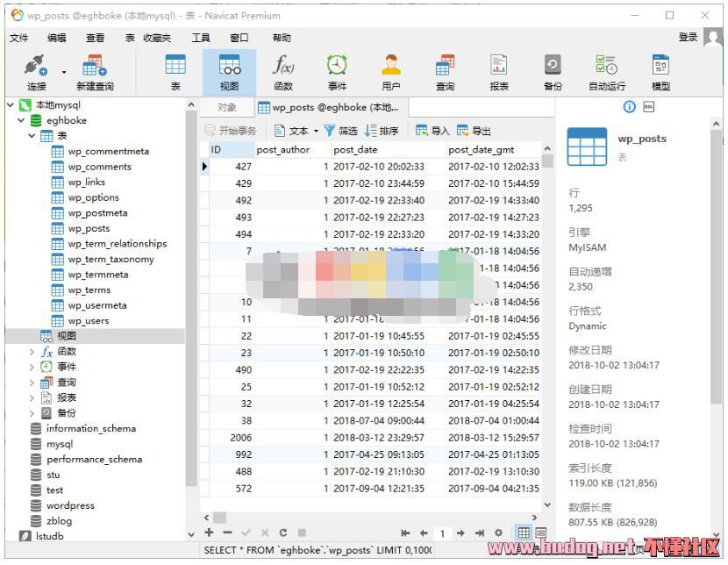Open the 用户 user toolbar icon
The image size is (728, 565).
[391, 73]
